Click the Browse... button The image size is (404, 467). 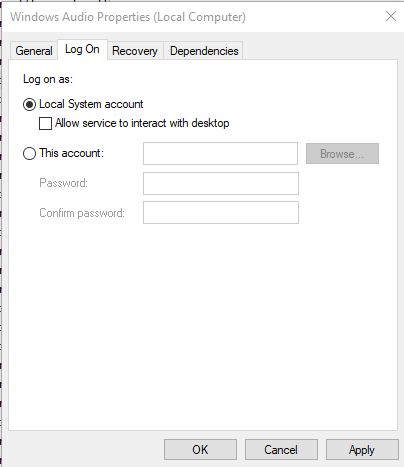pos(342,153)
